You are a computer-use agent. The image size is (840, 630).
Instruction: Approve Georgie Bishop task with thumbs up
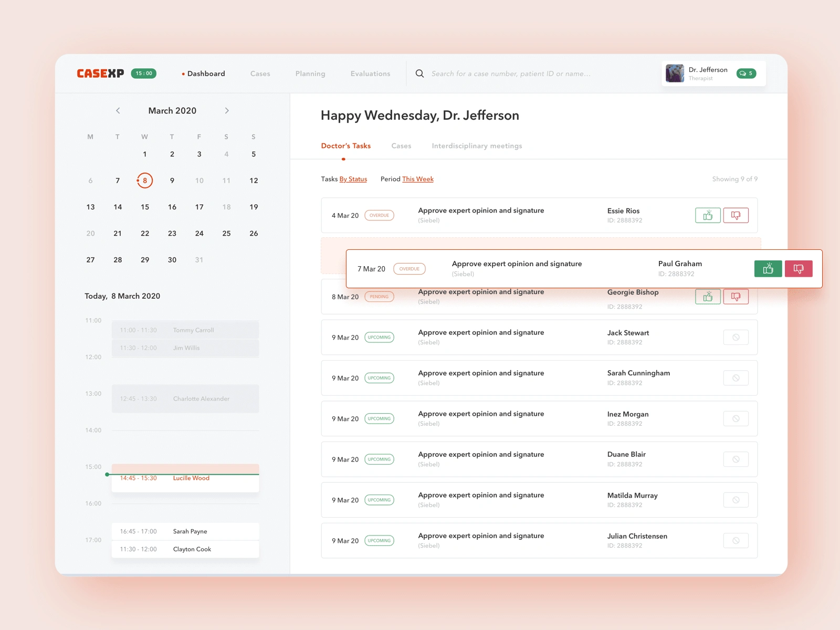(x=708, y=297)
